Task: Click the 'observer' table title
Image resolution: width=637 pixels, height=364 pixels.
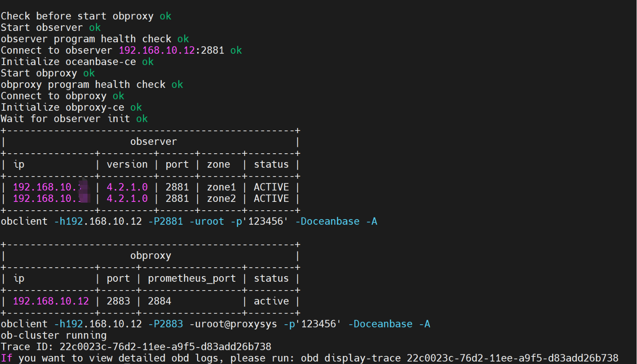Action: coord(153,142)
